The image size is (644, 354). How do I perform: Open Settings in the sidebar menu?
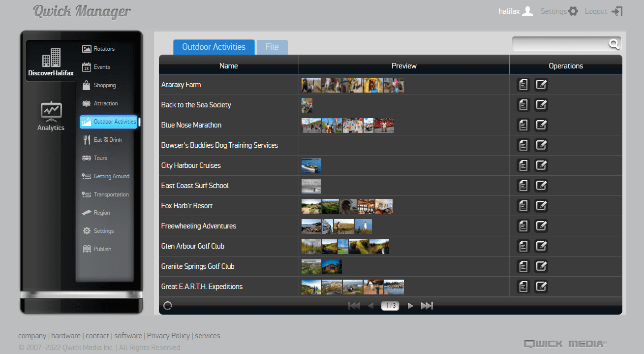click(98, 231)
